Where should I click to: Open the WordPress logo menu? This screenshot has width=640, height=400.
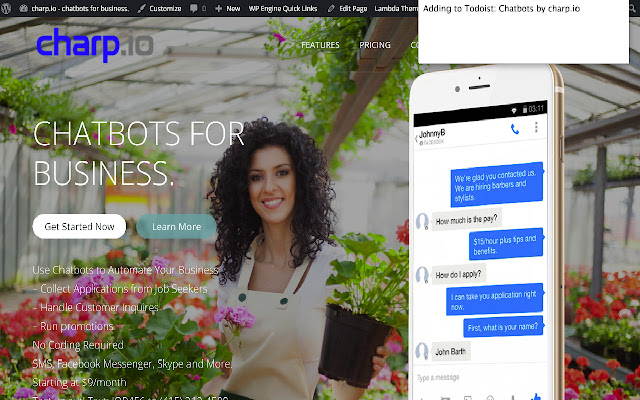[6, 8]
